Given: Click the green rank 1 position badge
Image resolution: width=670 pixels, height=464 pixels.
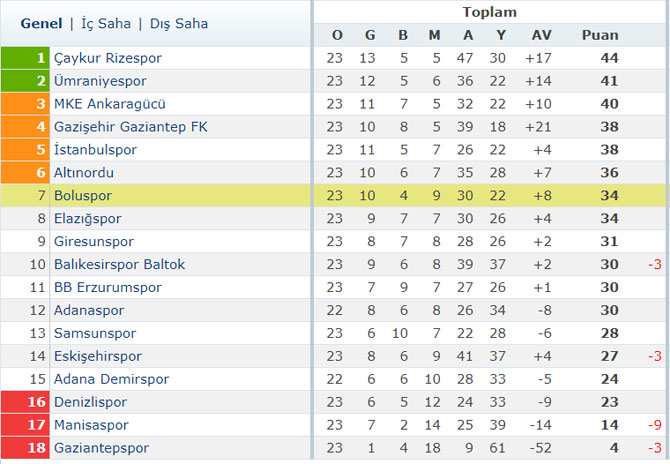Looking at the screenshot, I should 25,58.
